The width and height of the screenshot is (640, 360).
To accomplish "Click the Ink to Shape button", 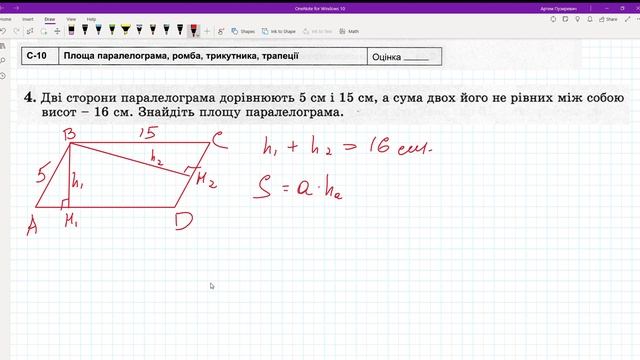I will pos(279,31).
